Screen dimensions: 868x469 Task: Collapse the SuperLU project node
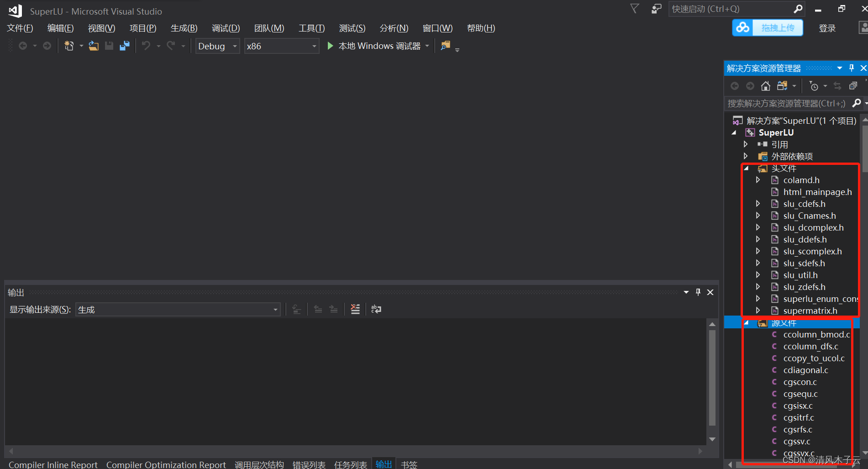(734, 133)
